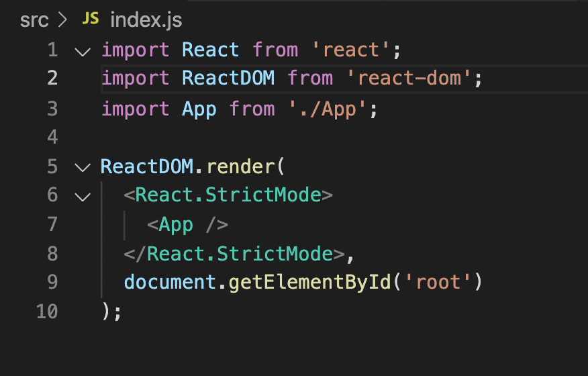The image size is (588, 376).
Task: Click the 'react-dom' string literal
Action: click(409, 79)
